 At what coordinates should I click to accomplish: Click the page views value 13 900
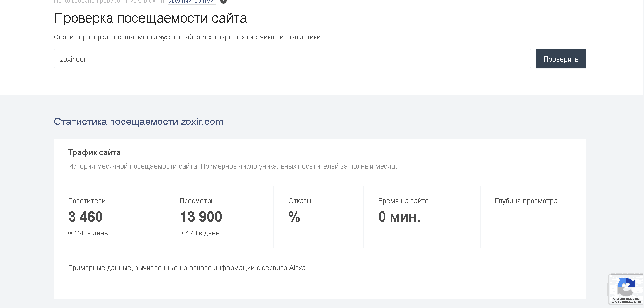pyautogui.click(x=201, y=217)
